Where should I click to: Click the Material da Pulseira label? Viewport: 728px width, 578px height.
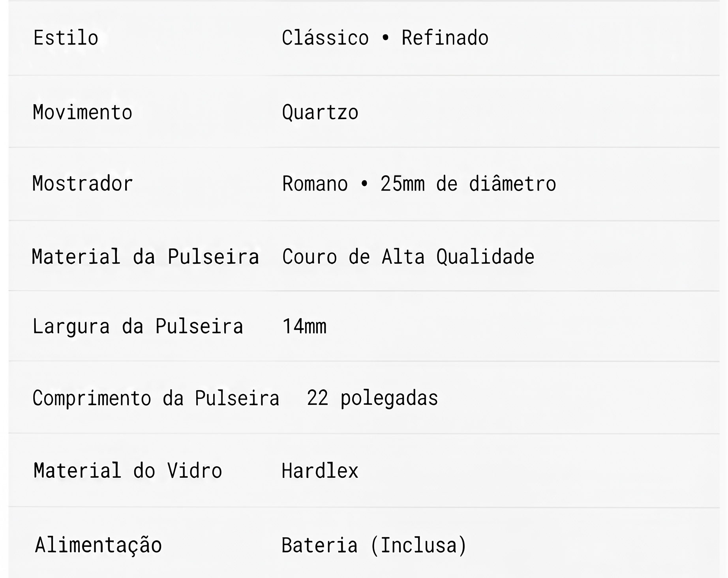146,257
